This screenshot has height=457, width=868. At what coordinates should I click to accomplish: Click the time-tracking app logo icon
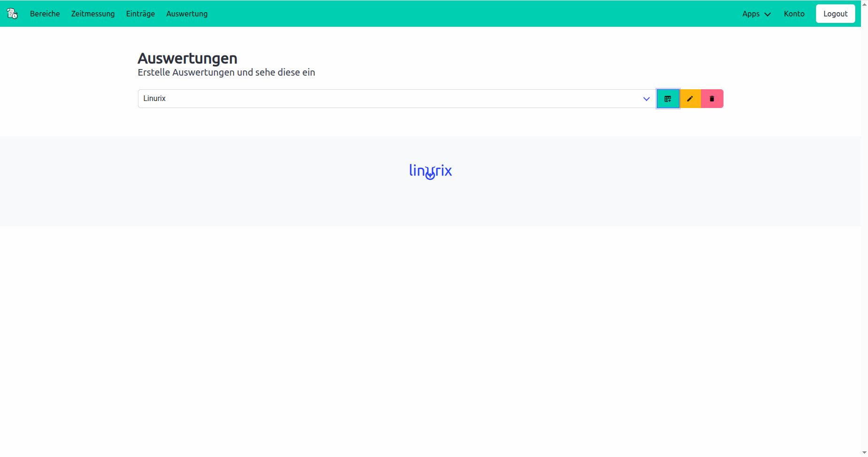pyautogui.click(x=12, y=14)
